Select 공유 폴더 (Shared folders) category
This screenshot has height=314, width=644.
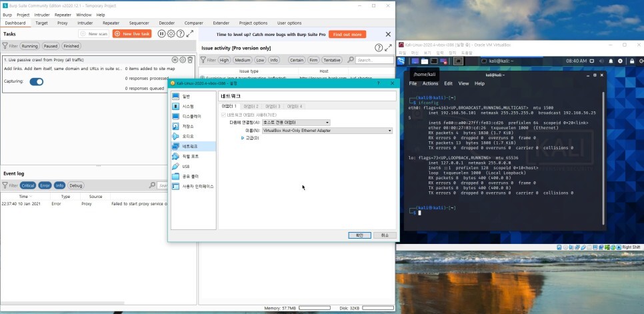[x=193, y=176]
